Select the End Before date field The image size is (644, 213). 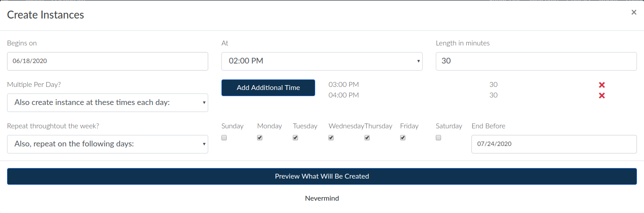click(x=553, y=144)
